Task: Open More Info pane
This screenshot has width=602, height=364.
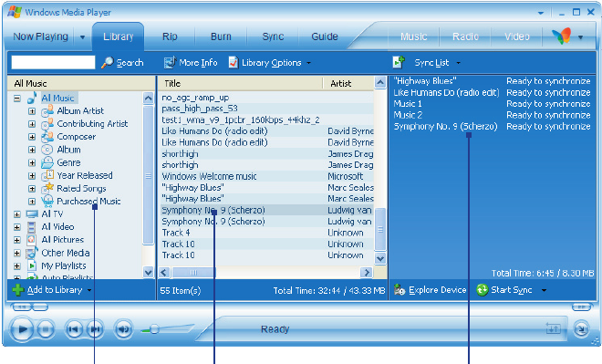Action: (x=191, y=63)
